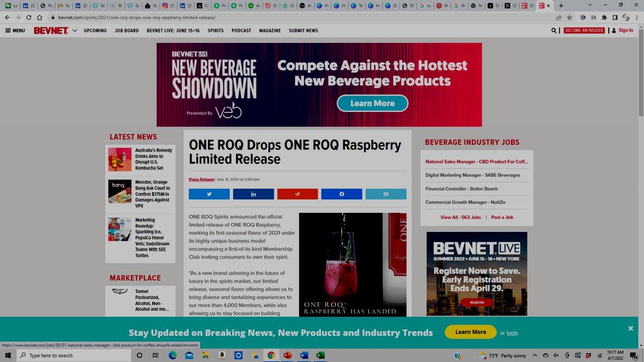This screenshot has height=362, width=644.
Task: Close the Stay Updated bottom banner
Action: click(631, 328)
